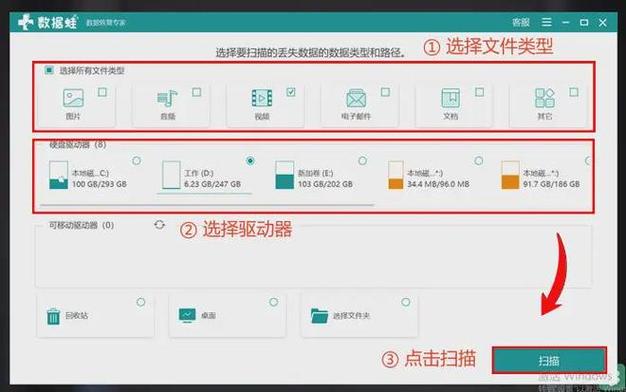Click the 工作 (D:) drive icon
Image resolution: width=626 pixels, height=392 pixels.
point(171,175)
